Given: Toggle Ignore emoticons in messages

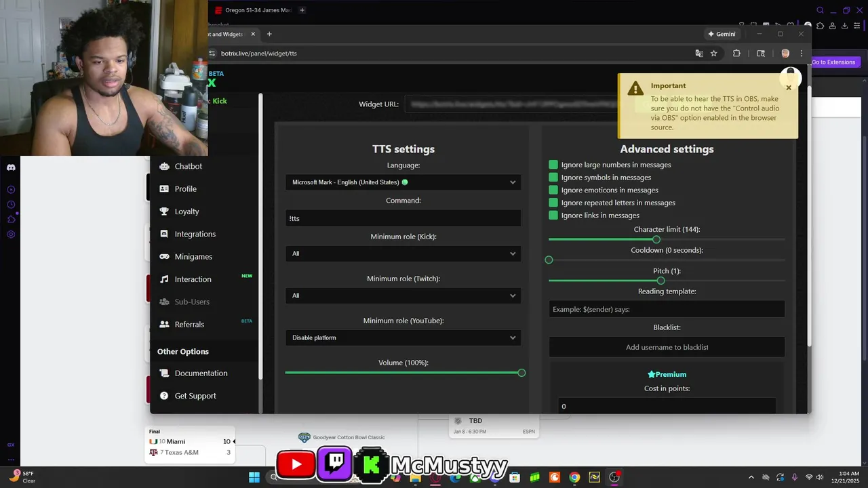Looking at the screenshot, I should (x=553, y=190).
